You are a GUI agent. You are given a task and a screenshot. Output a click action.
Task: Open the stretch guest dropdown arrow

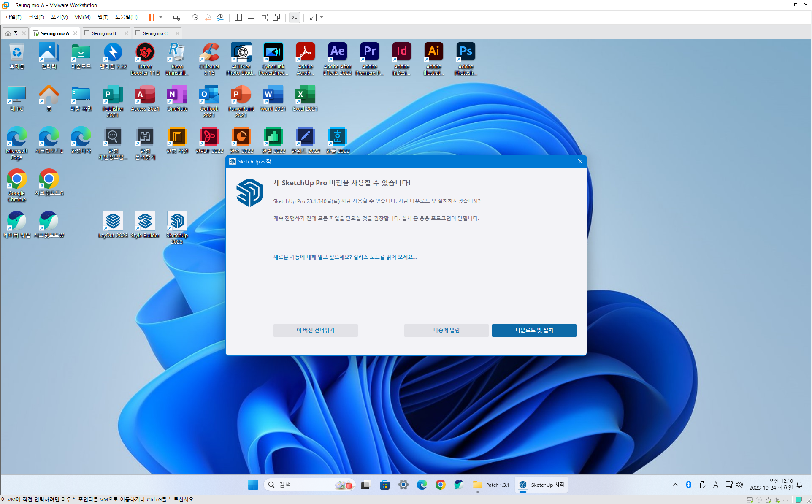pyautogui.click(x=322, y=17)
